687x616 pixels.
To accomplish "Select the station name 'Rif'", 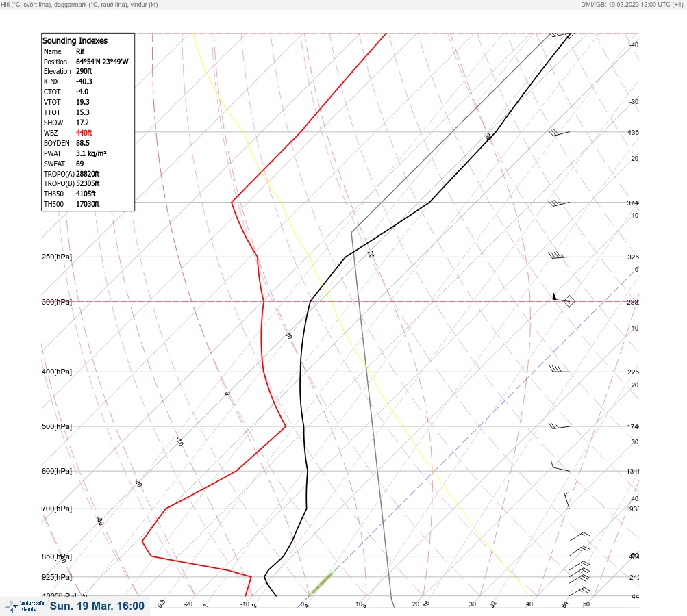I will [80, 51].
